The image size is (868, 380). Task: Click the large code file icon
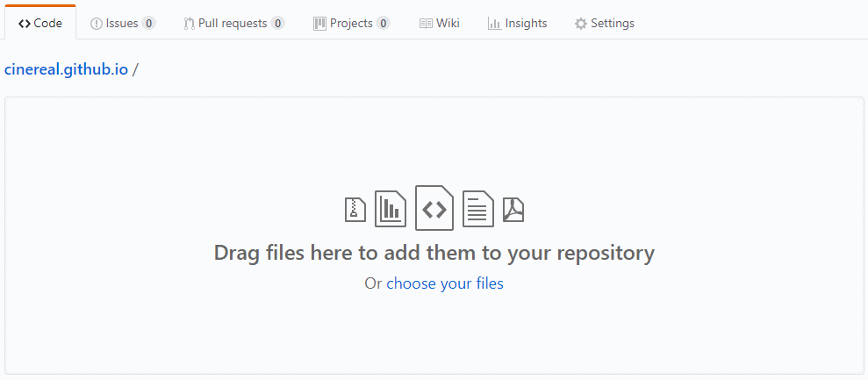coord(434,208)
